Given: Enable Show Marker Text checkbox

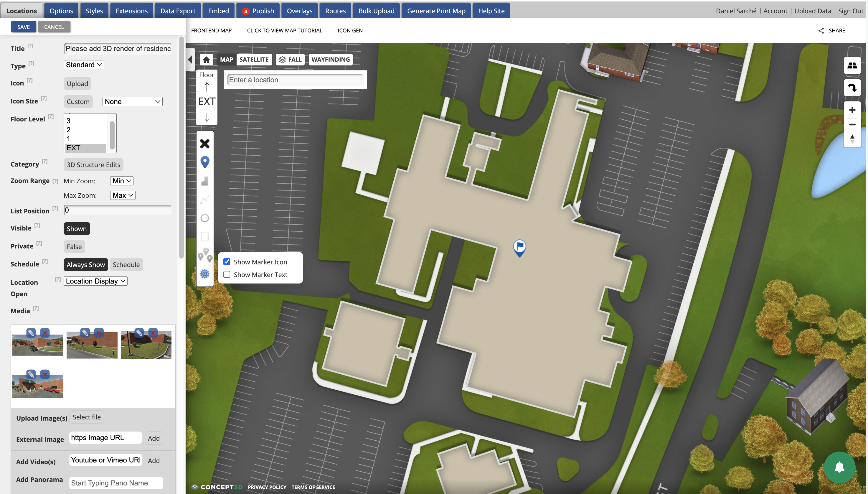Looking at the screenshot, I should click(x=227, y=274).
